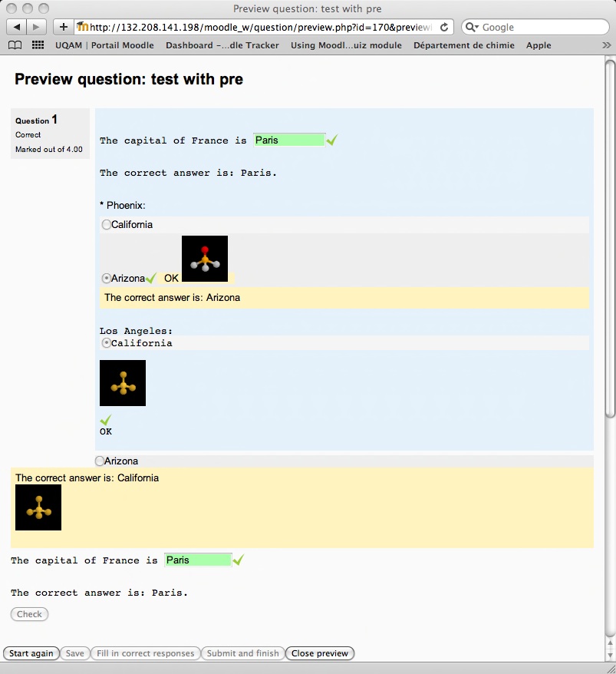This screenshot has width=616, height=674.
Task: Click the top Paris answer field
Action: click(x=289, y=140)
